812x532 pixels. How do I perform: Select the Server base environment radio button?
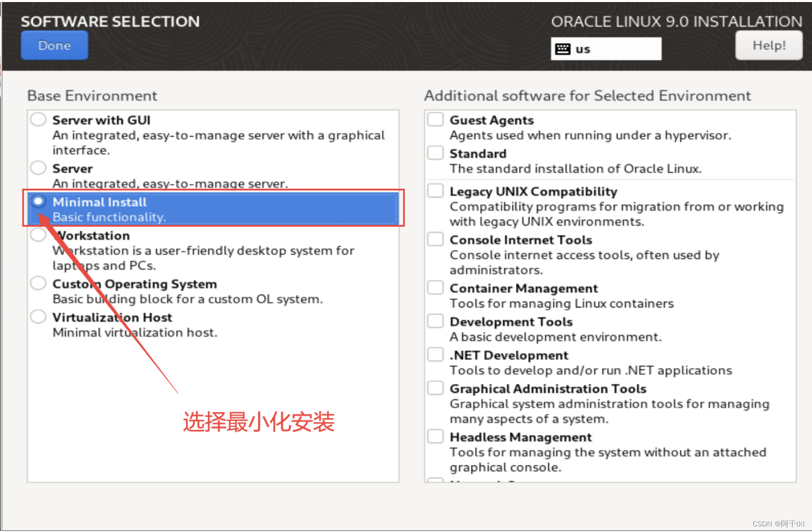coord(38,168)
